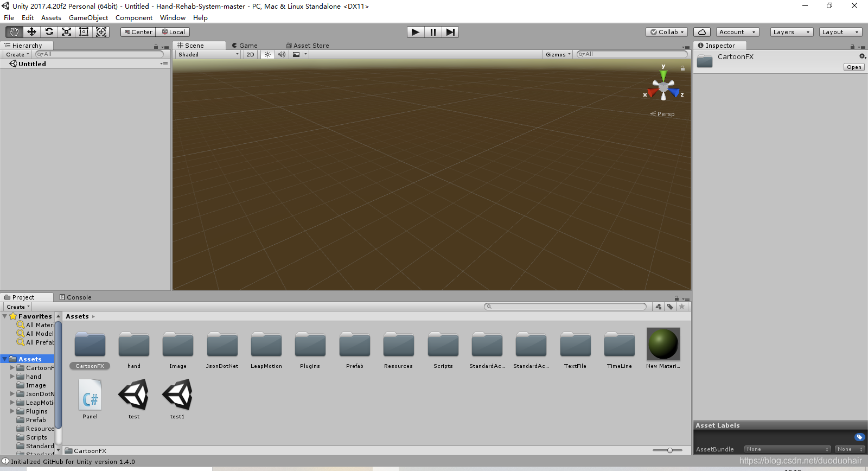Toggle scene lighting icon
Image resolution: width=868 pixels, height=471 pixels.
pyautogui.click(x=267, y=54)
